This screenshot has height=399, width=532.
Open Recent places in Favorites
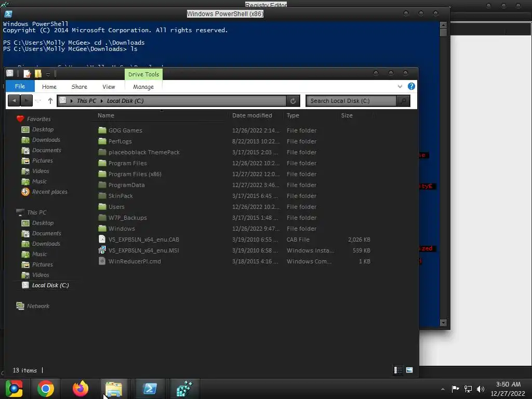point(49,192)
